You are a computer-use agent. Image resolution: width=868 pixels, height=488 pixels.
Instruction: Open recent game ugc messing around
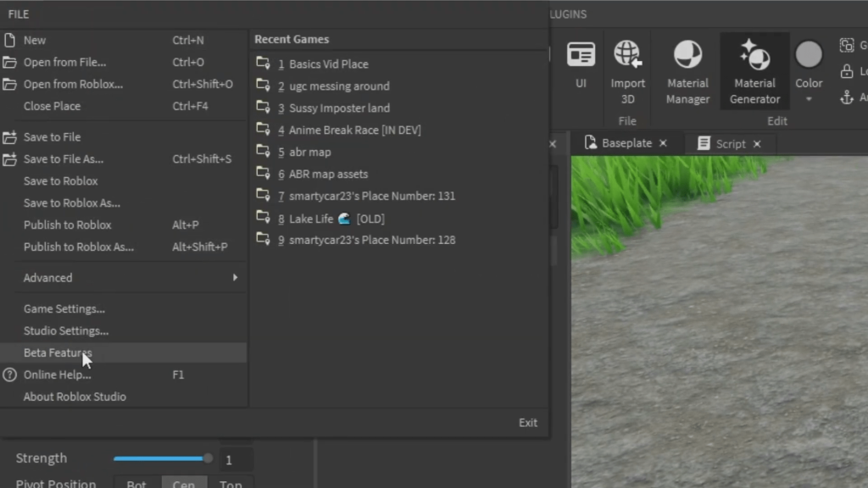(x=339, y=86)
